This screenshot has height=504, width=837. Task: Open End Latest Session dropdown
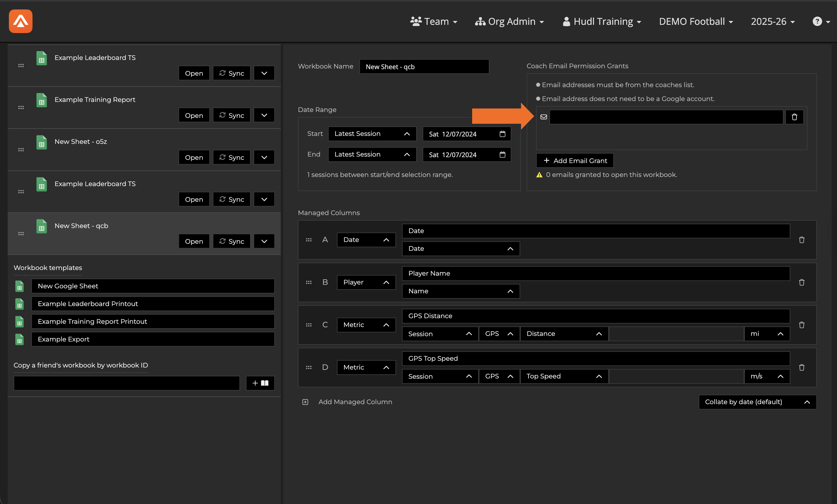point(372,155)
